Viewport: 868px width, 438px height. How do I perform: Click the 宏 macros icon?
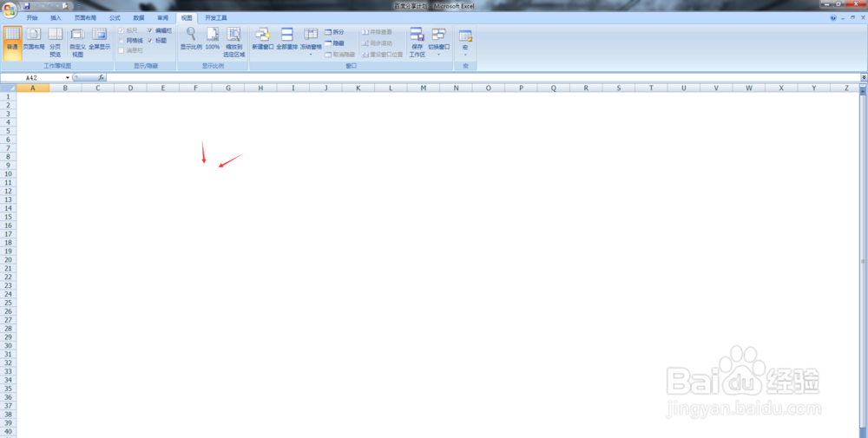click(465, 36)
